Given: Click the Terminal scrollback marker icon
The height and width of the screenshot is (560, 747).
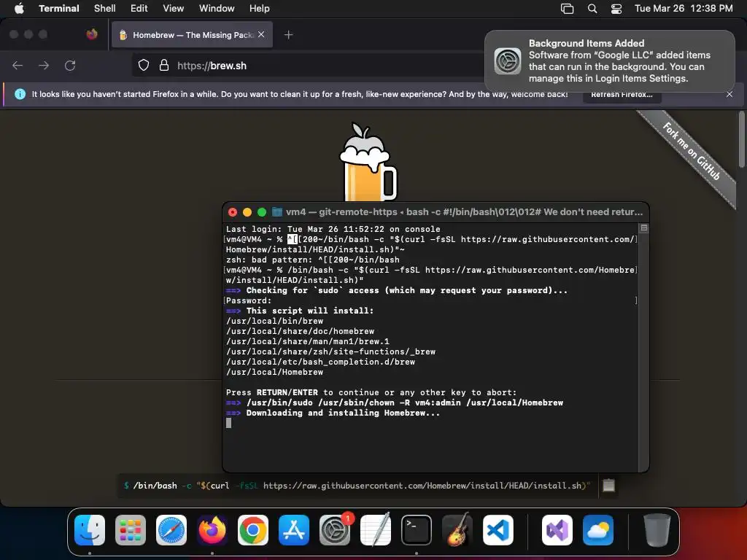Looking at the screenshot, I should pyautogui.click(x=643, y=228).
